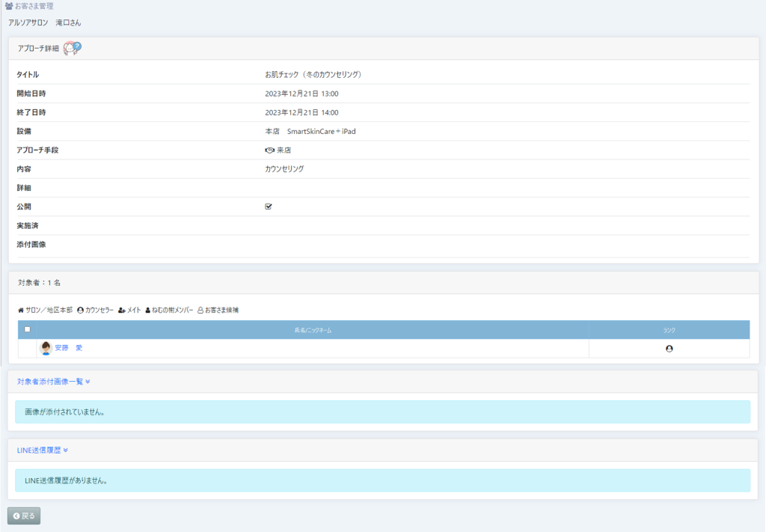Click the お客さま候補 outline person icon
766x532 pixels.
(x=200, y=310)
